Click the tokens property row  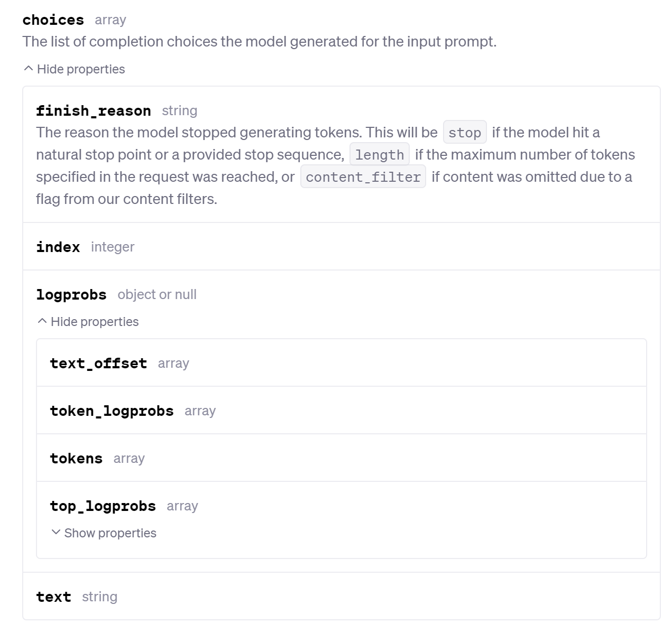coord(342,458)
